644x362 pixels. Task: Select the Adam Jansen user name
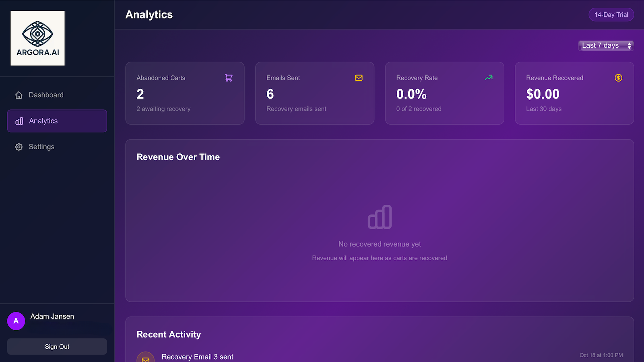coord(52,317)
